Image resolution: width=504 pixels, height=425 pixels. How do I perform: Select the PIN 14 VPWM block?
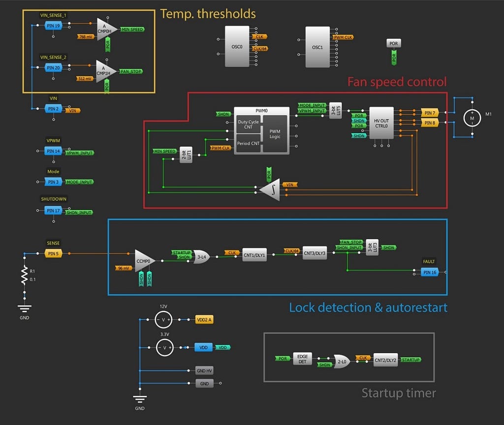[53, 151]
